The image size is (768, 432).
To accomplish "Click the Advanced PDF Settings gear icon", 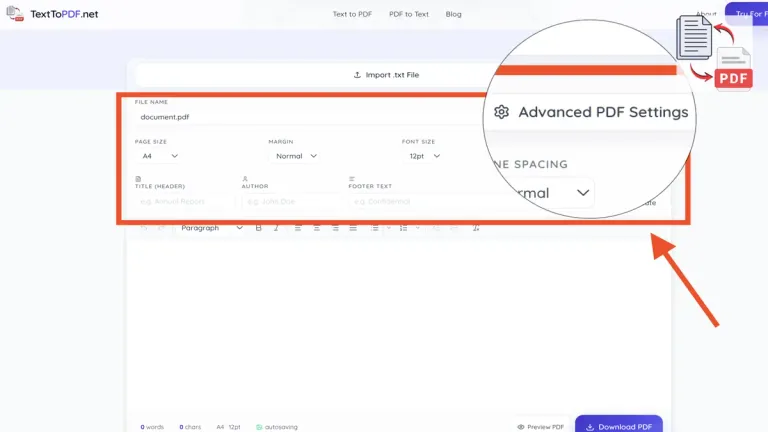I will pyautogui.click(x=502, y=112).
